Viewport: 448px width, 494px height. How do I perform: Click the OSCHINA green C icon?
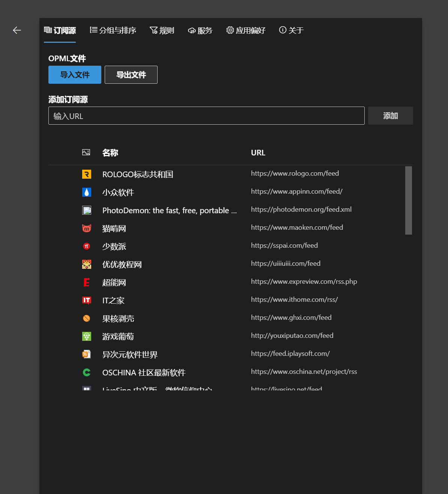87,372
